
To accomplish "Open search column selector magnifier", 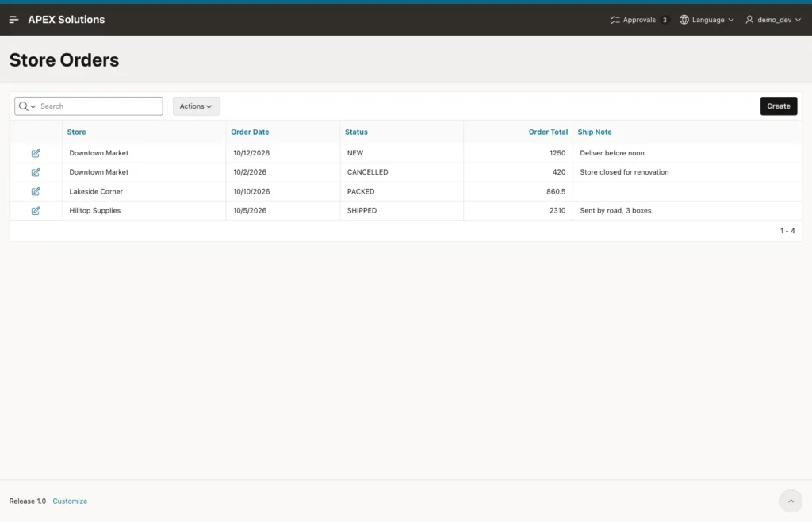I will click(27, 106).
